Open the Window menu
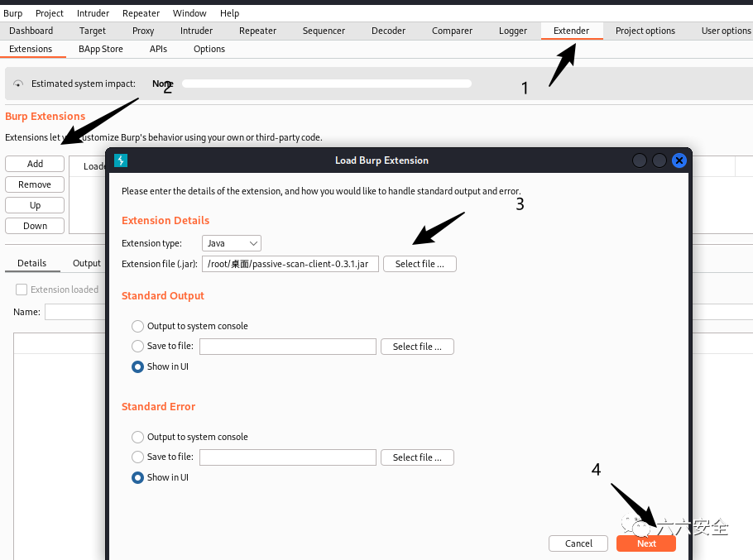The width and height of the screenshot is (753, 560). click(189, 13)
